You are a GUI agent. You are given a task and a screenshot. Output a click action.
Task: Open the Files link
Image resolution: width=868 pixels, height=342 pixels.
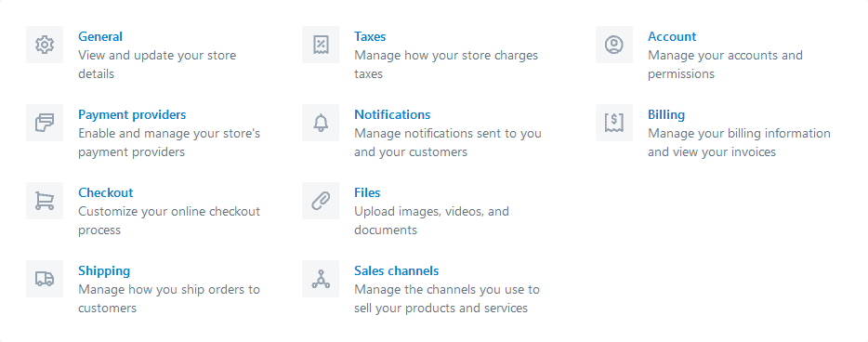click(367, 192)
